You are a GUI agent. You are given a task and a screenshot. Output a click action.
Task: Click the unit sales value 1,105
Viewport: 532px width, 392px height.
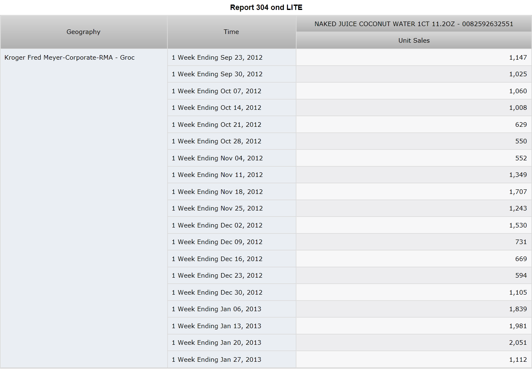coord(518,292)
